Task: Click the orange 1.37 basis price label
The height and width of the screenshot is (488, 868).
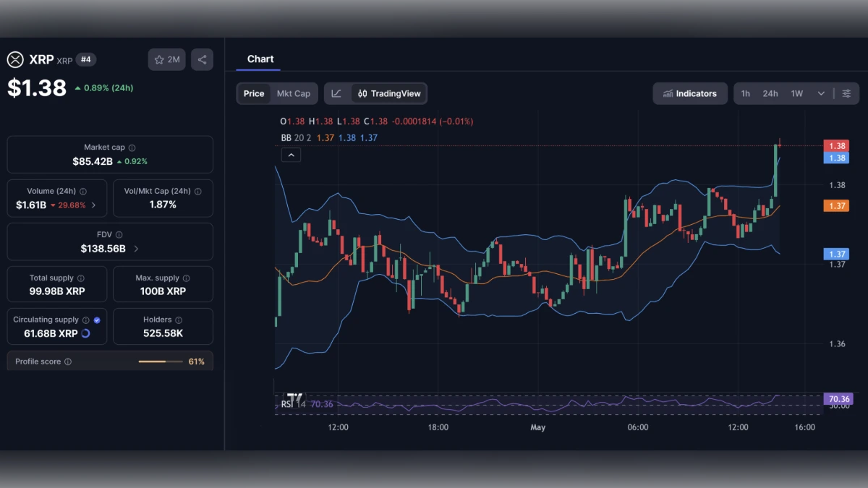Action: tap(836, 206)
